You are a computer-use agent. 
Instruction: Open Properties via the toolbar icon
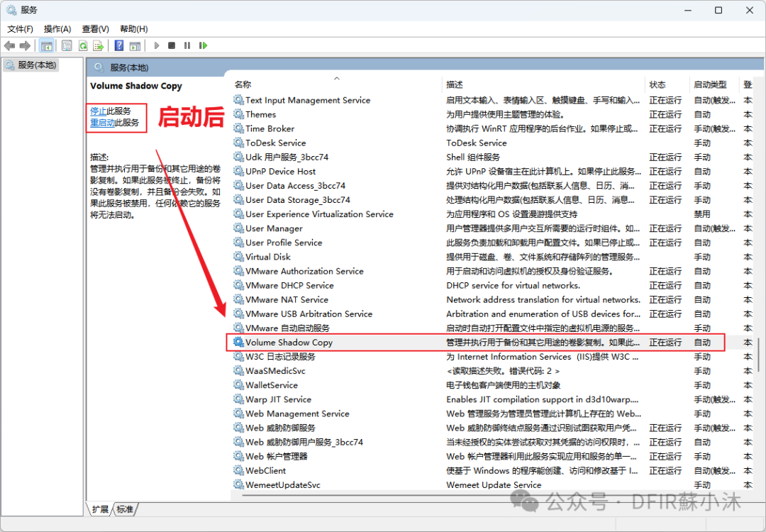pyautogui.click(x=67, y=46)
